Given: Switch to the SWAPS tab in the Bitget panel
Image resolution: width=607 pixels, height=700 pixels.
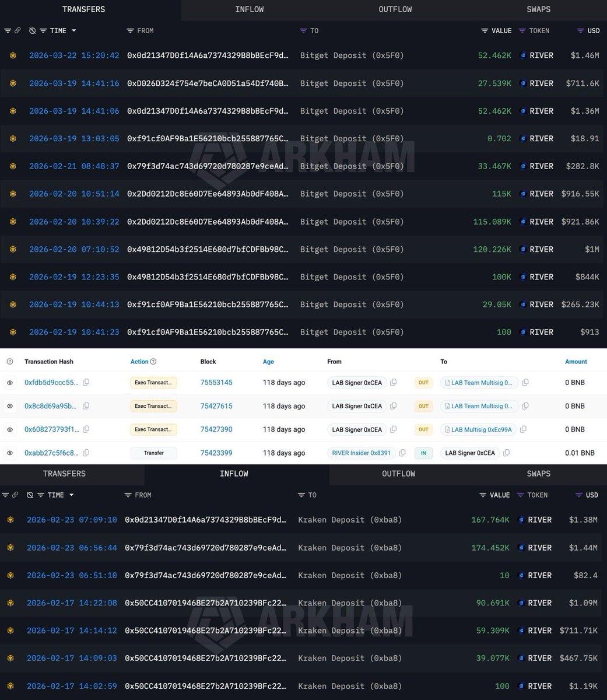Looking at the screenshot, I should pos(538,9).
